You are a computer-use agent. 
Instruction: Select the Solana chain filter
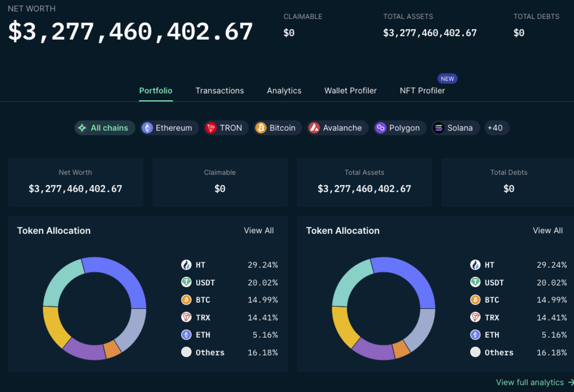click(x=455, y=128)
